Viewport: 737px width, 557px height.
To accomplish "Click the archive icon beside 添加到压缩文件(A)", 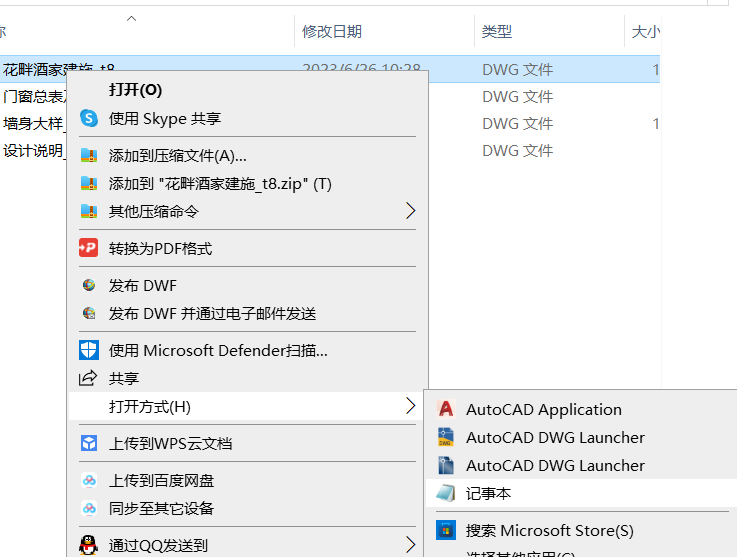I will [x=89, y=155].
